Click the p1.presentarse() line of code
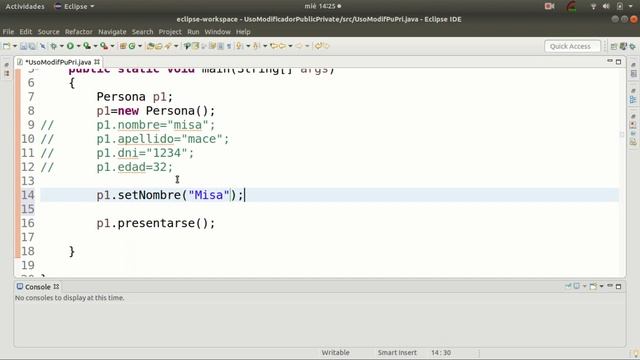The height and width of the screenshot is (360, 640). (x=156, y=223)
